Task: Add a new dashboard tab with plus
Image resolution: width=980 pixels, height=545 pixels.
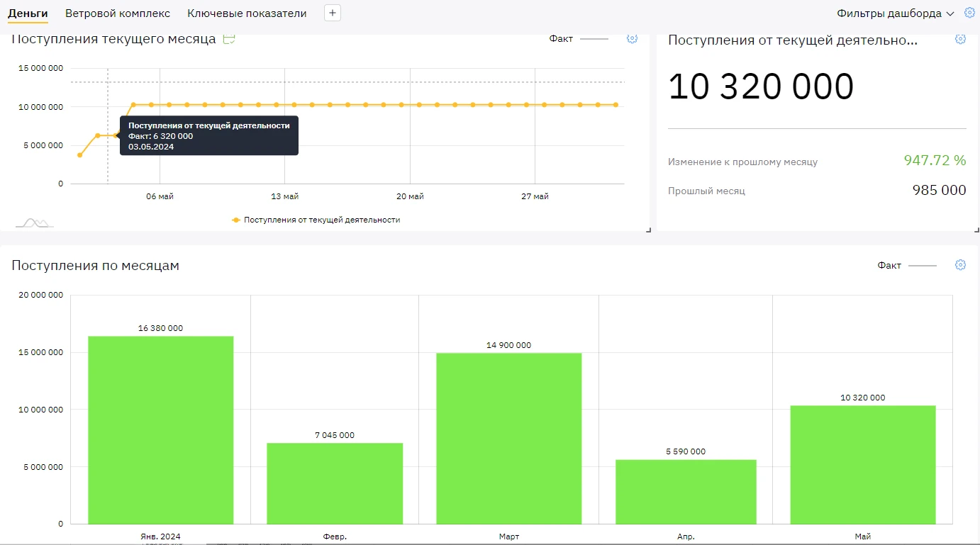Action: pos(333,13)
